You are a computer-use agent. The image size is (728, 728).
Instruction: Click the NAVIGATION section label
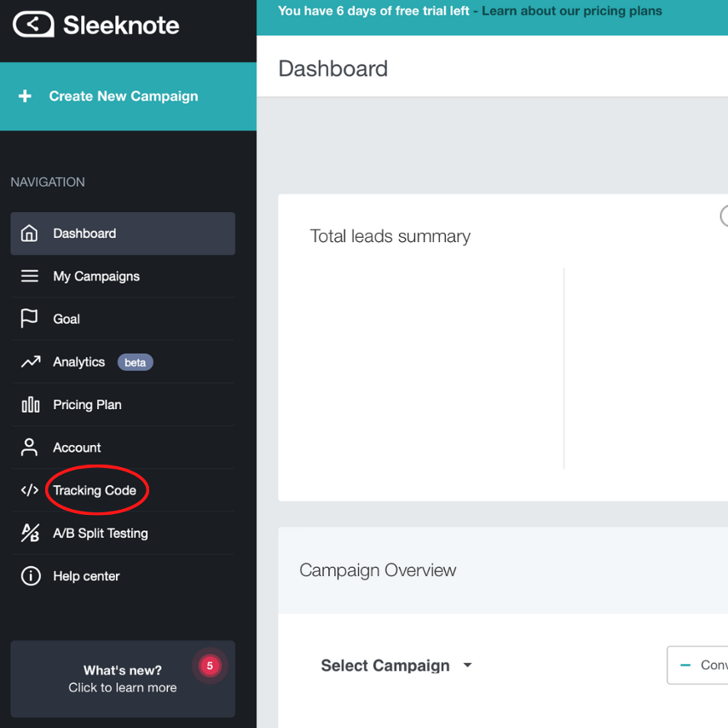(48, 182)
